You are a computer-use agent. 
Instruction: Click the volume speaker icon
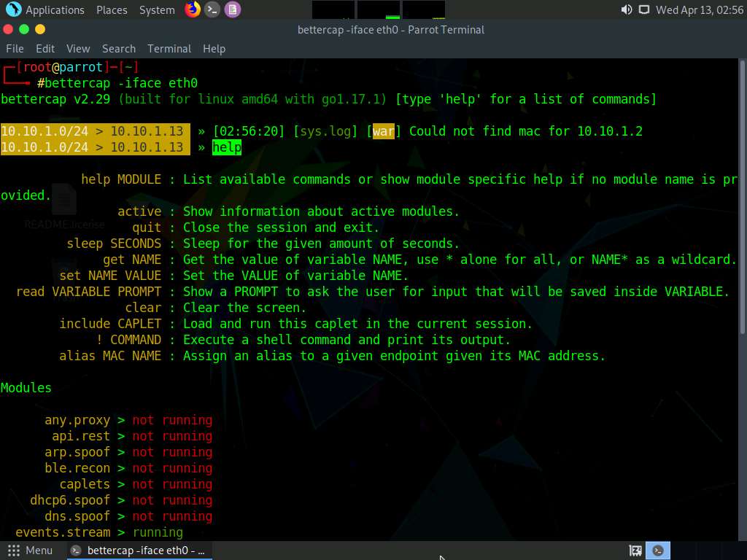[x=626, y=9]
